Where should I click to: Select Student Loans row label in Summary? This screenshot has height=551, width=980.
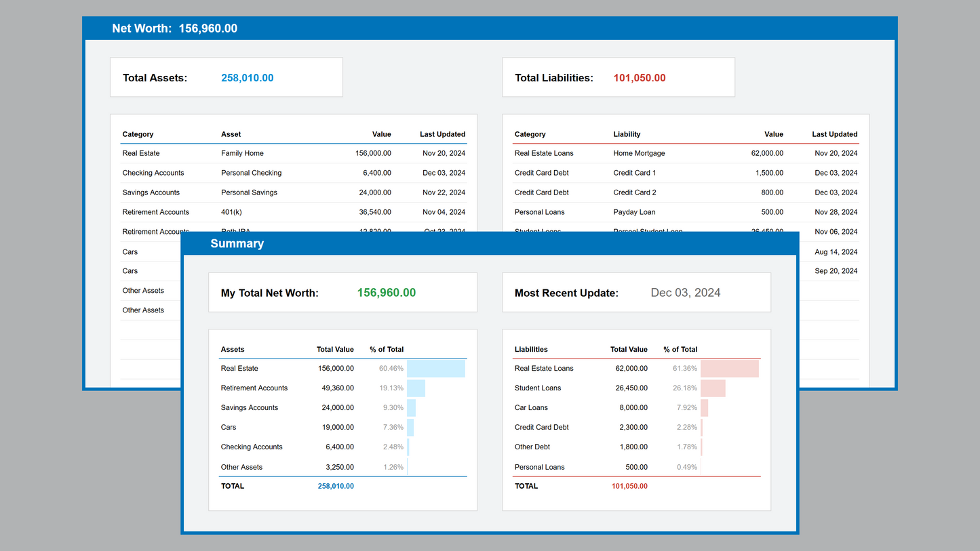point(538,388)
